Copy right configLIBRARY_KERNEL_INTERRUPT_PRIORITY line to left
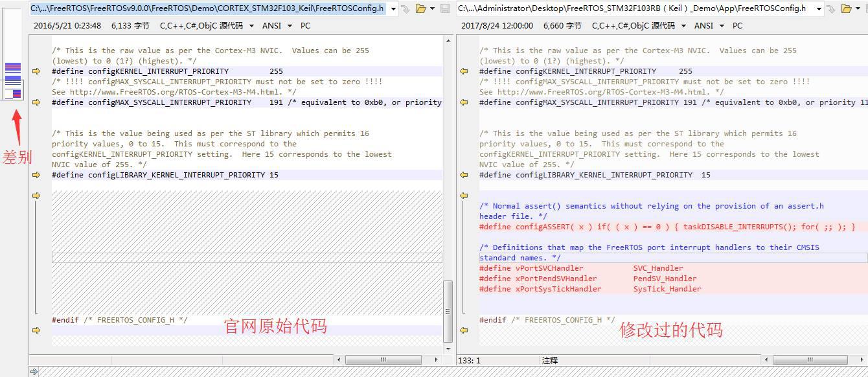Viewport: 868px width, 377px height. 464,175
